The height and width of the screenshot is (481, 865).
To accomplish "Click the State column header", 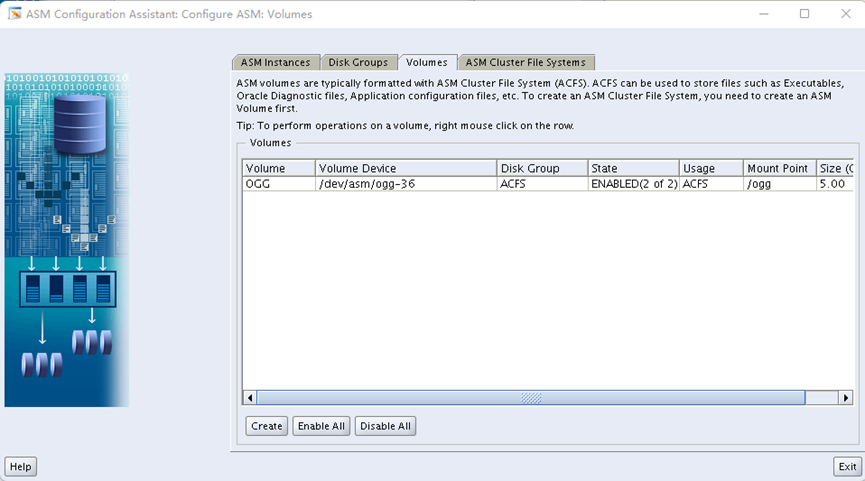I will tap(633, 168).
